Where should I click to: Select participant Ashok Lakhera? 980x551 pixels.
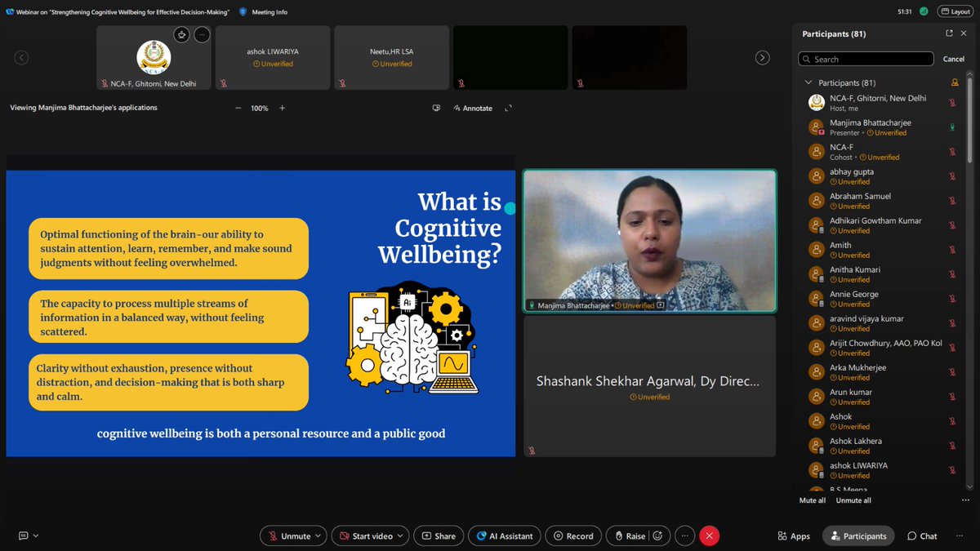tap(882, 446)
